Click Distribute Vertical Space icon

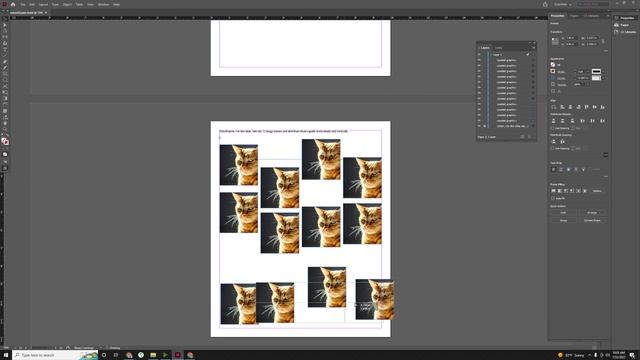point(553,142)
